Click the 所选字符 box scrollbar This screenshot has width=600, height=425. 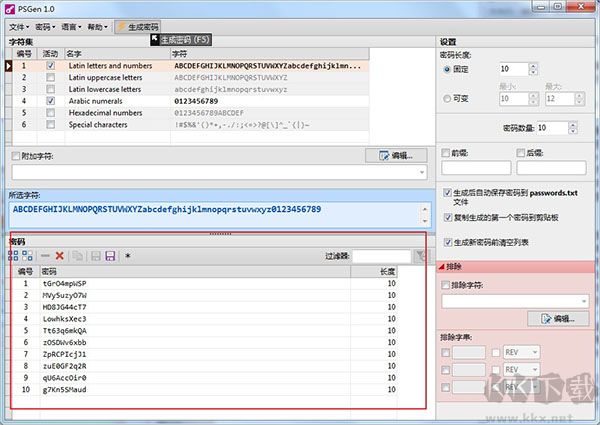425,215
